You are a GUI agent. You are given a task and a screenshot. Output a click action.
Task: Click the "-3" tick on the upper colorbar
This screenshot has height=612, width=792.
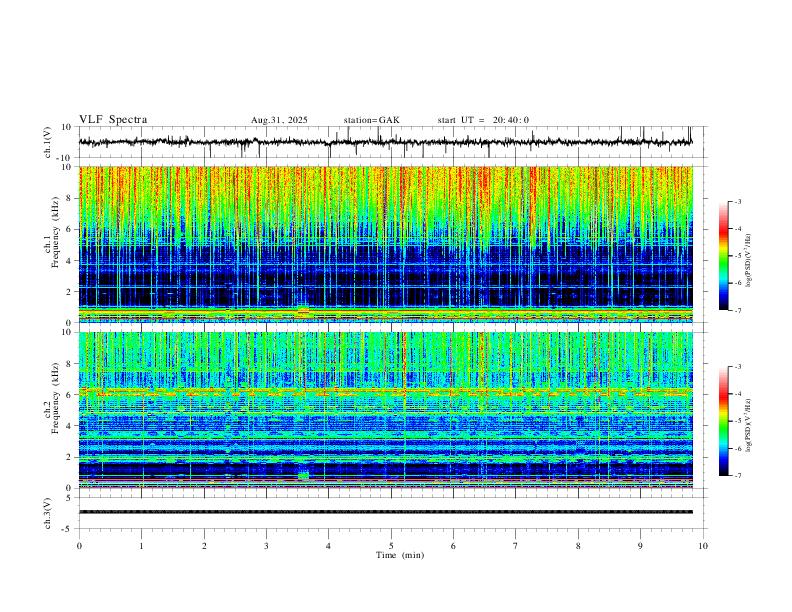[738, 201]
